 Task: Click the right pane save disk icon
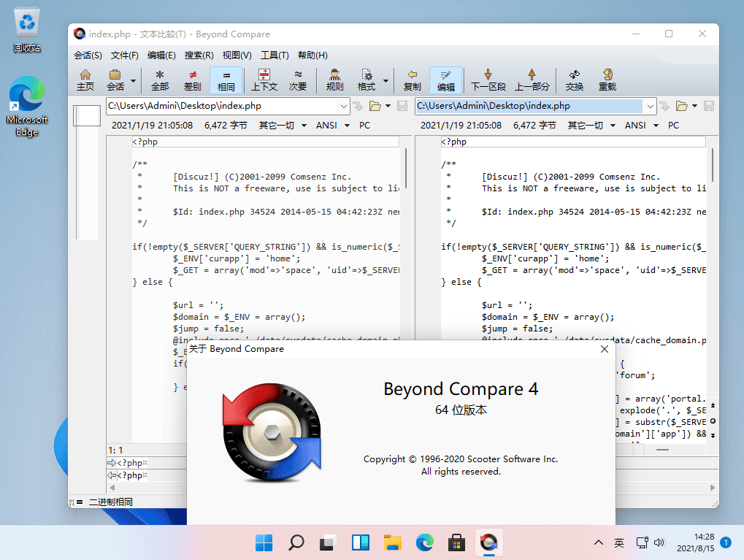coord(709,106)
